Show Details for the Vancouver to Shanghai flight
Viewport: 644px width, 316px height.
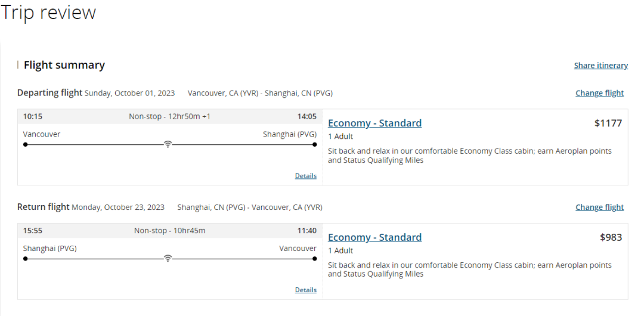tap(305, 176)
